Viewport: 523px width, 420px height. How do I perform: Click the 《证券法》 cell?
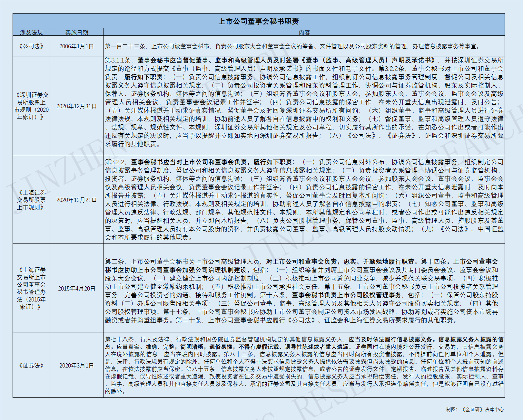(31, 365)
